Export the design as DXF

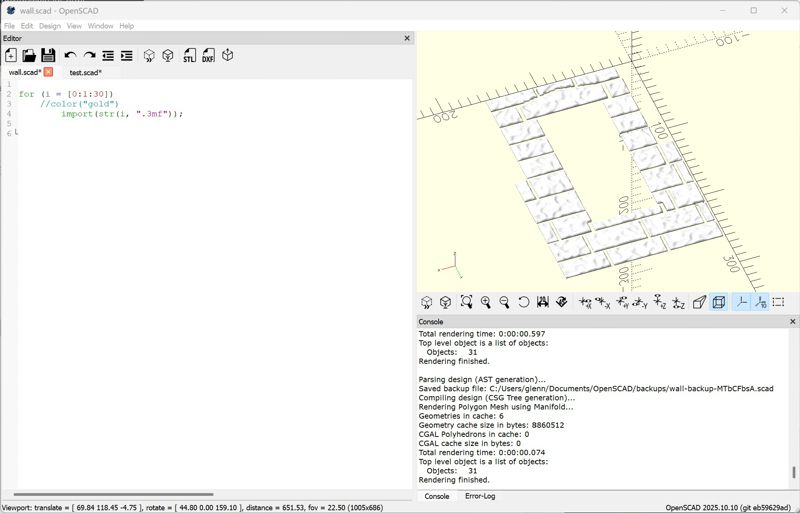208,56
